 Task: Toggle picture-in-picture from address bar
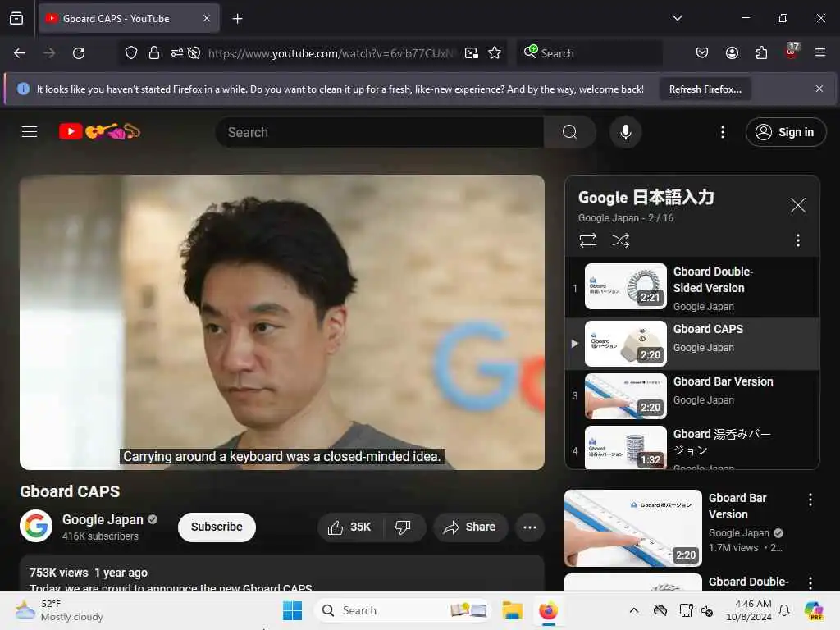pyautogui.click(x=472, y=53)
